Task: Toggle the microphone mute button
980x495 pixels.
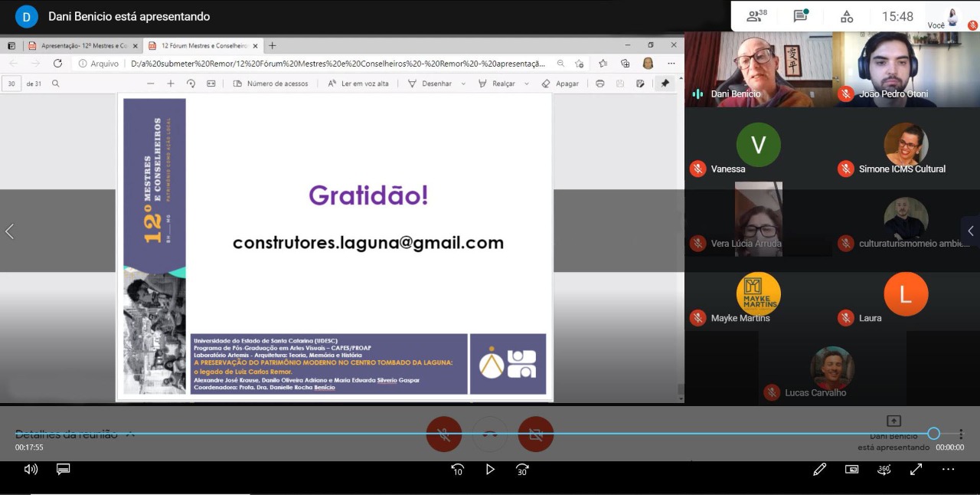Action: pos(443,434)
